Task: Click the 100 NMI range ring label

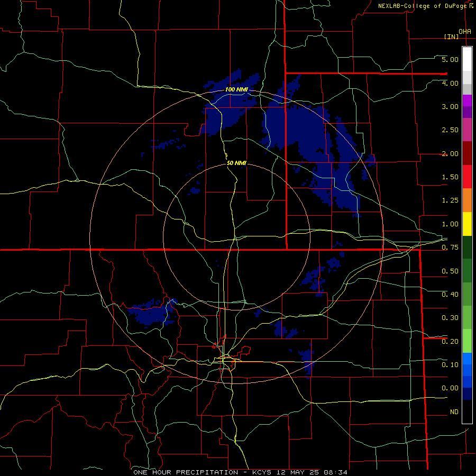Action: coord(236,90)
